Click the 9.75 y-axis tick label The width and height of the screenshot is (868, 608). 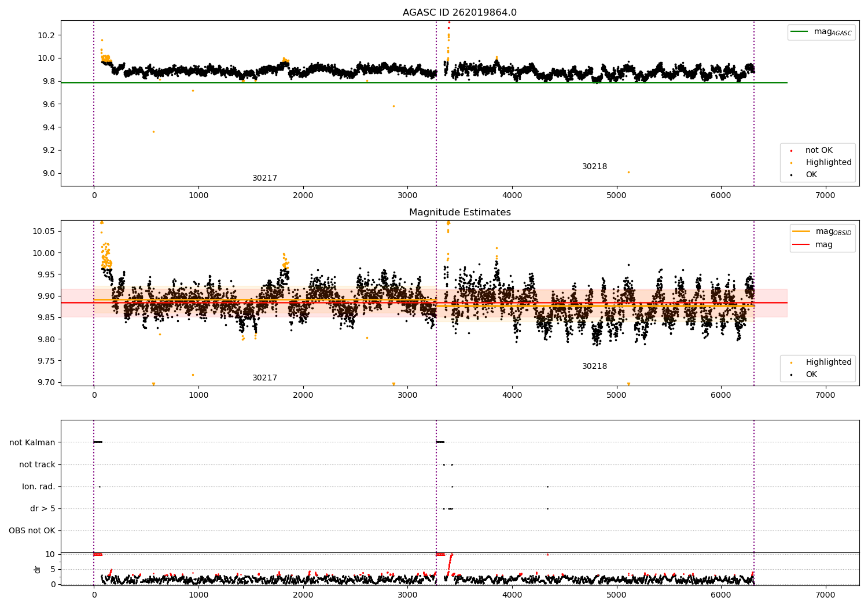point(47,361)
